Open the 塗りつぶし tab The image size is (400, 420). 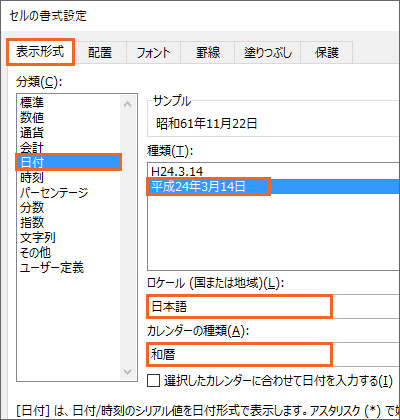pos(268,52)
